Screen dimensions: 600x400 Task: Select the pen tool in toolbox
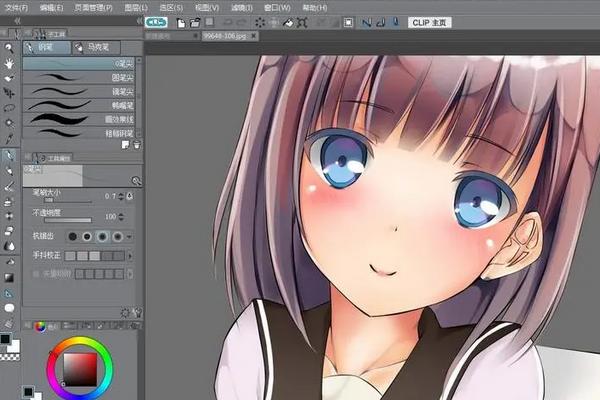pos(9,155)
